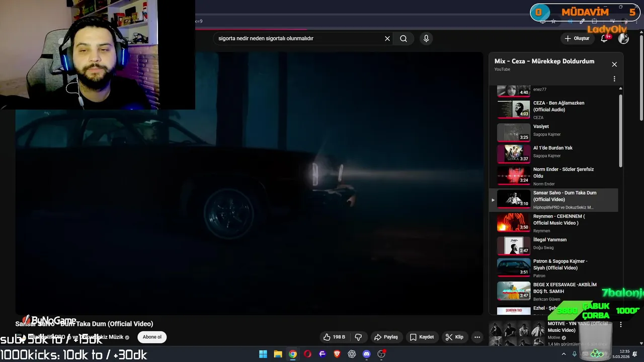644x362 pixels.
Task: Select currently playing Sansar Salvo playlist row
Action: pyautogui.click(x=553, y=200)
